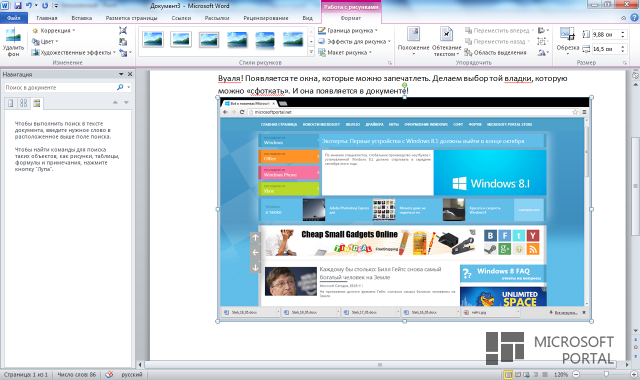
Task: Switch to Full Screen Reading view
Action: 518,374
